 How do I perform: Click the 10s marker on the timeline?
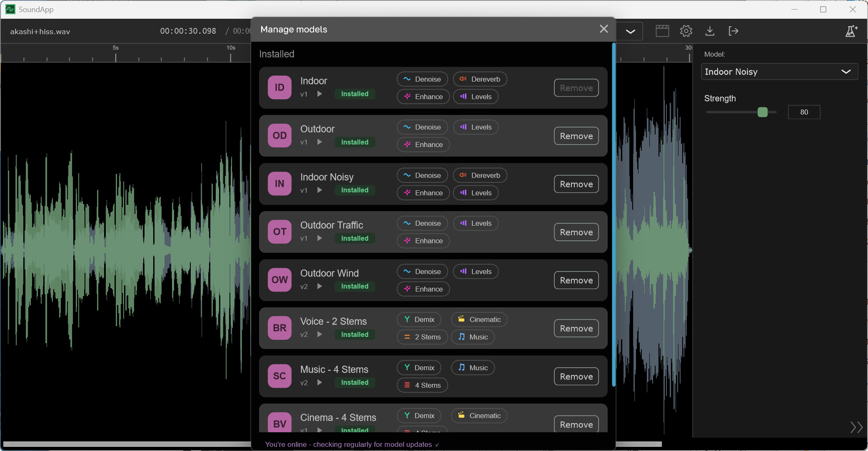coord(231,48)
